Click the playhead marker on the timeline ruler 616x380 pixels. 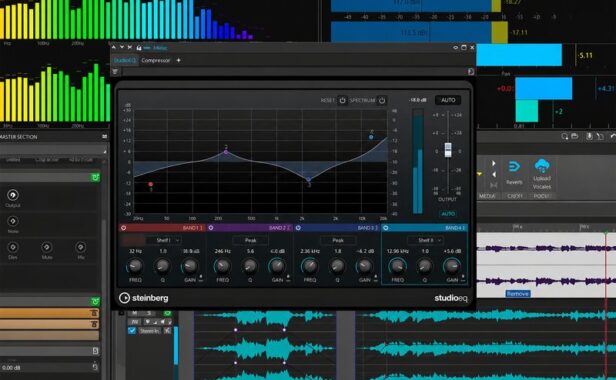[x=606, y=233]
